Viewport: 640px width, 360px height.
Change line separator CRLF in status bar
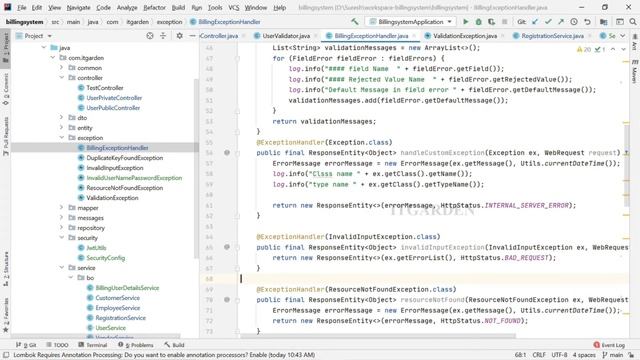point(539,355)
